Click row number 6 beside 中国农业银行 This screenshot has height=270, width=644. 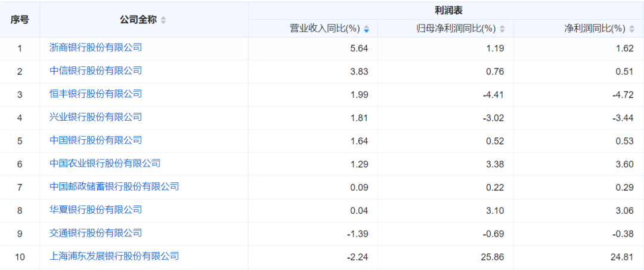[20, 164]
